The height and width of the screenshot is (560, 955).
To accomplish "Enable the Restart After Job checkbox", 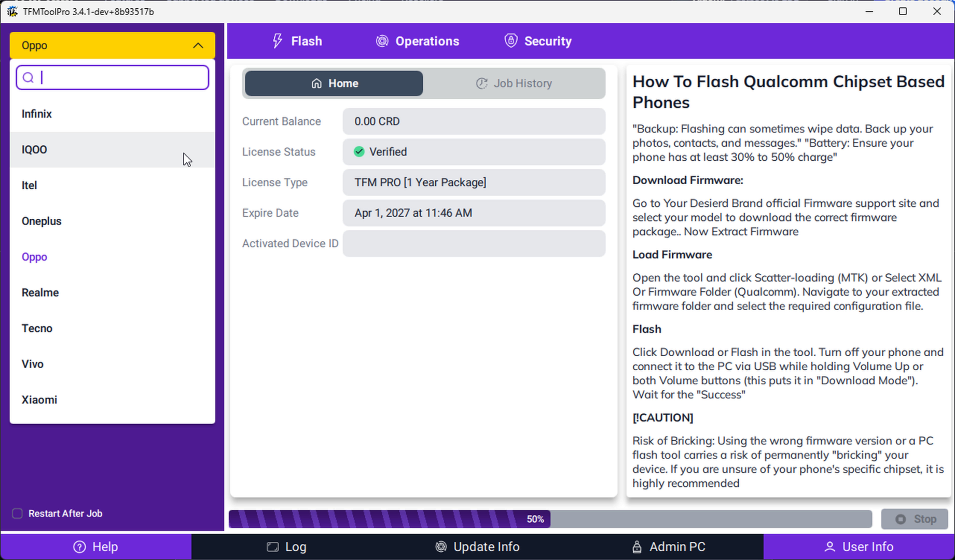I will click(17, 513).
